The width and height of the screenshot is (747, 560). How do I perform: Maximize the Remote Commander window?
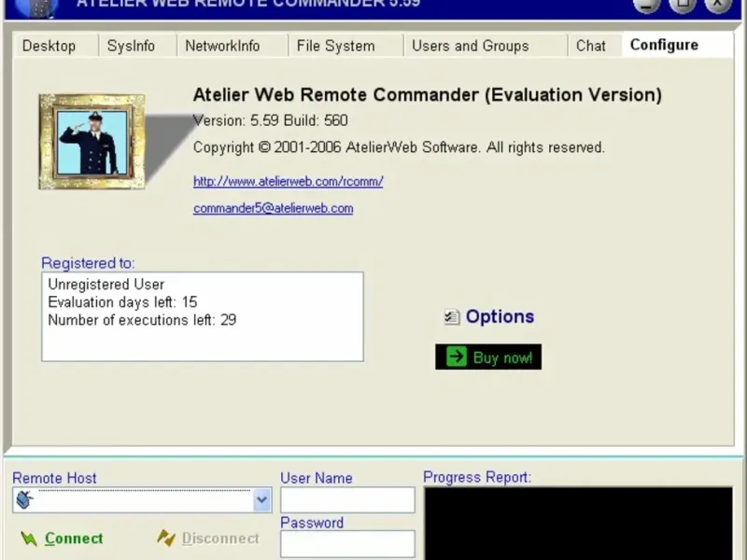(x=683, y=6)
